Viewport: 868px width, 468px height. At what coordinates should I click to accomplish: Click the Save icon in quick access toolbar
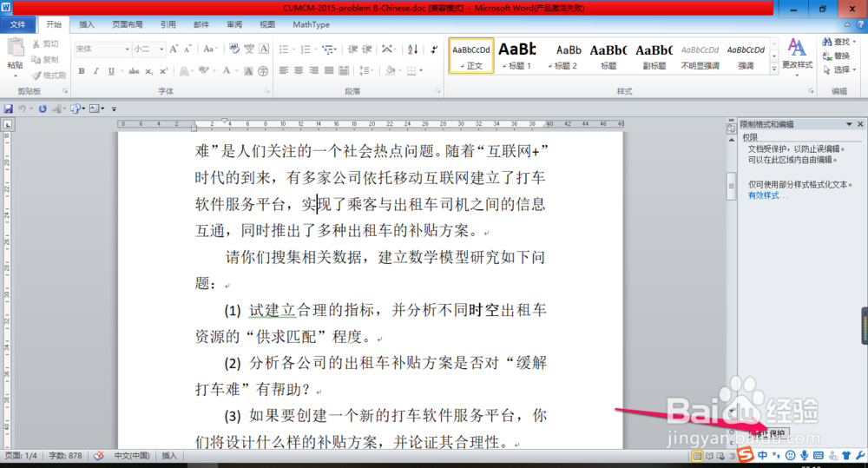(9, 109)
